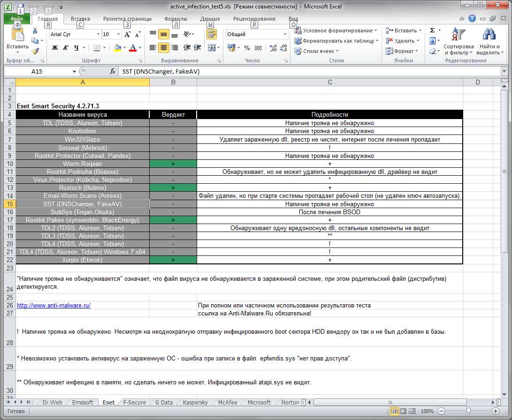
Task: Click the accounting currency format icon
Action: 231,48
